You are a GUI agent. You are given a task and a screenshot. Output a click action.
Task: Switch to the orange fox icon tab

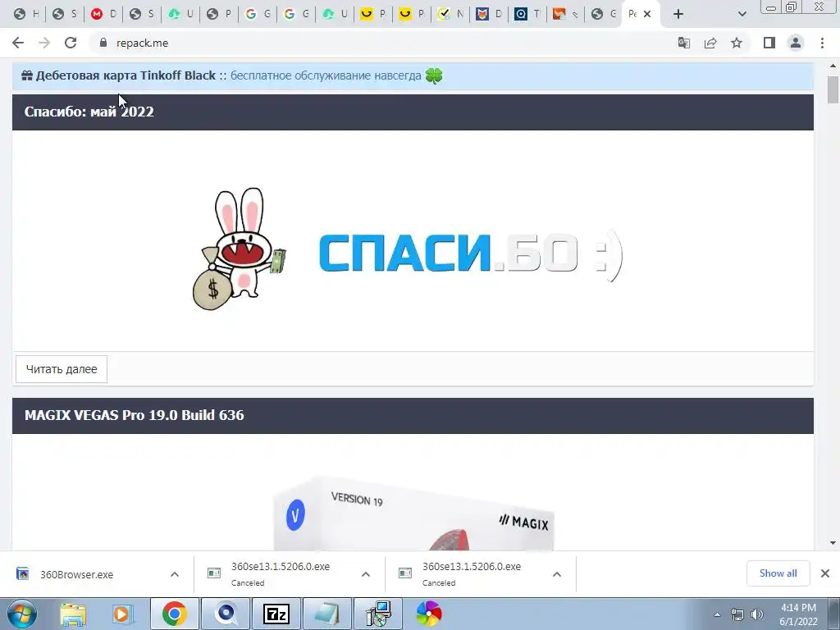[566, 14]
